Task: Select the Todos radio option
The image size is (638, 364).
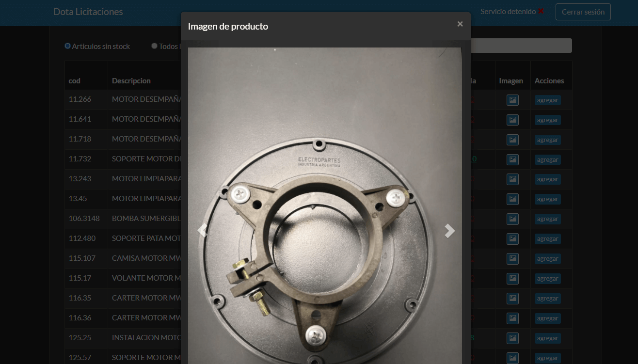Action: [x=154, y=46]
